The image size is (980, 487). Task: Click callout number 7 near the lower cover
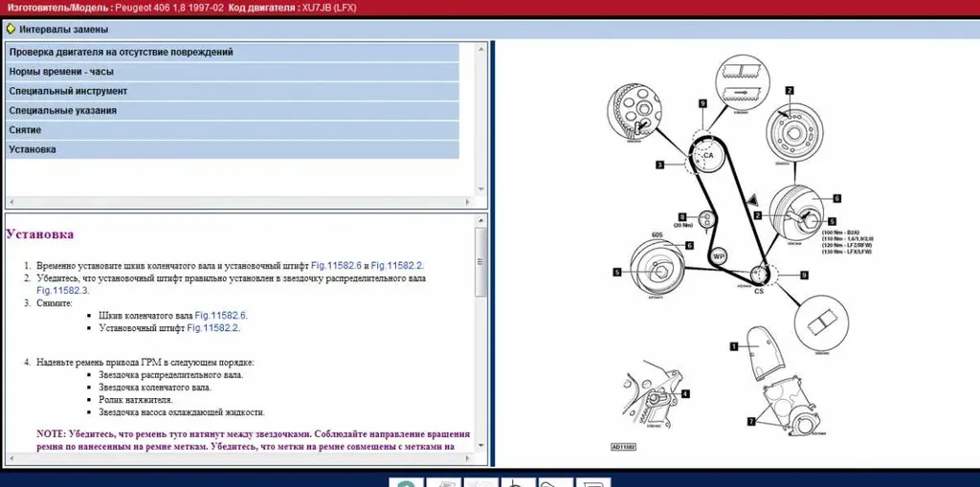click(751, 421)
